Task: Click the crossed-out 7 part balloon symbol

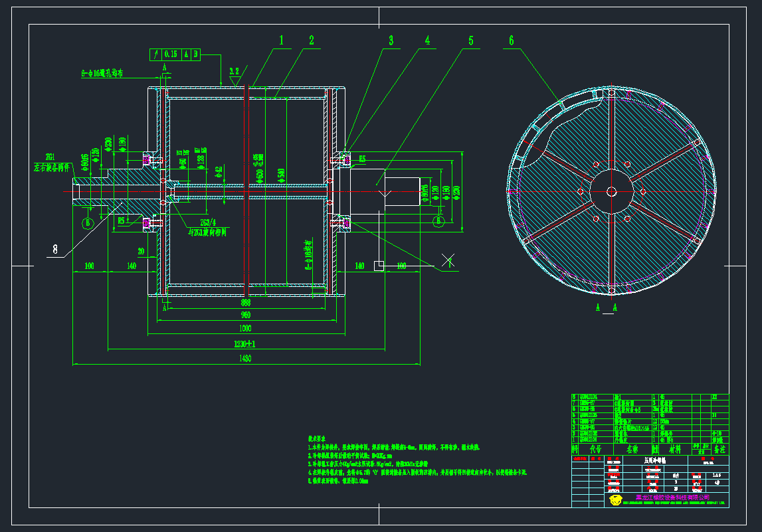Action: click(448, 260)
